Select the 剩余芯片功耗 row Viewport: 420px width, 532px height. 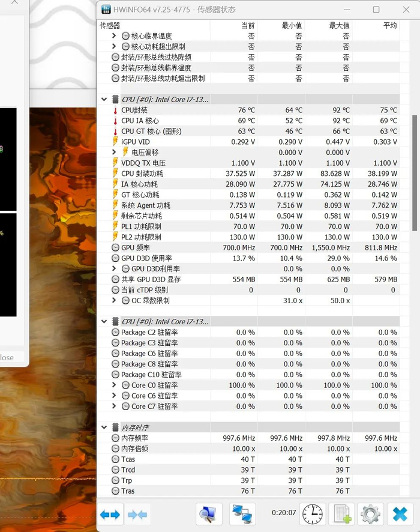249,216
